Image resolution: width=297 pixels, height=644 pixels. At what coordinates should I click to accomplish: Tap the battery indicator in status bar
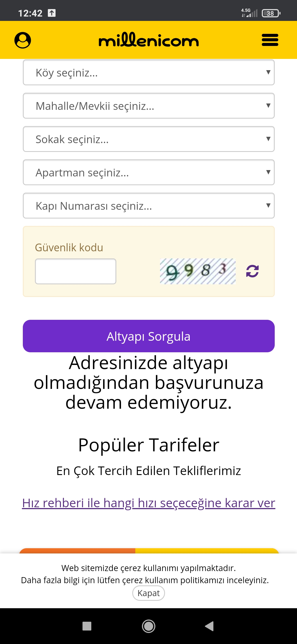(271, 13)
